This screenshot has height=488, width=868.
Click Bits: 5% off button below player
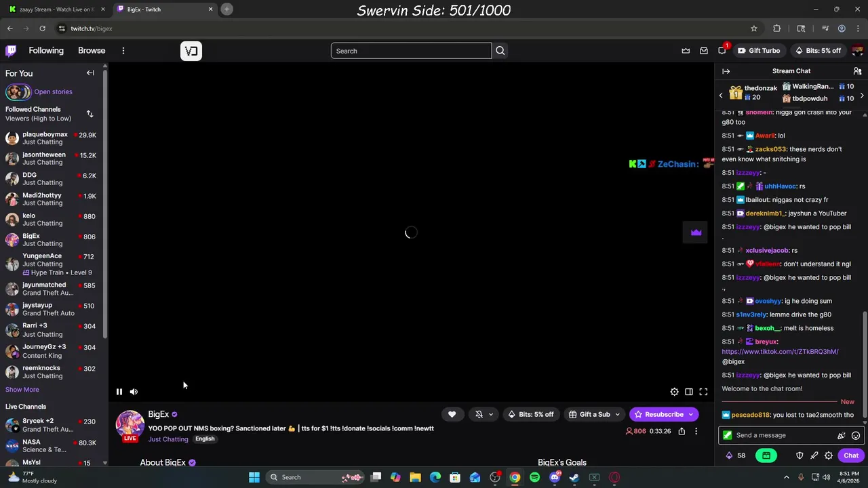530,414
